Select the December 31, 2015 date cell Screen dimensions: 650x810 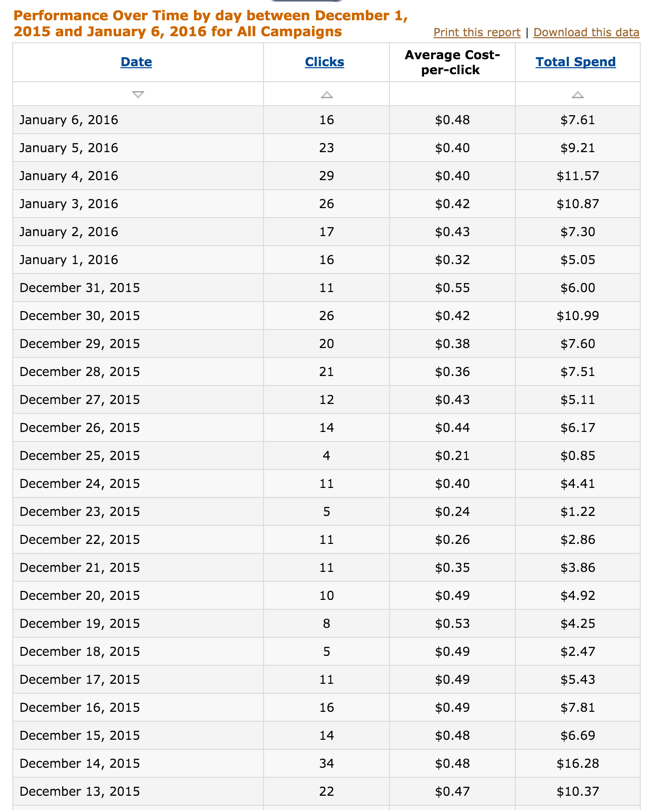(79, 288)
